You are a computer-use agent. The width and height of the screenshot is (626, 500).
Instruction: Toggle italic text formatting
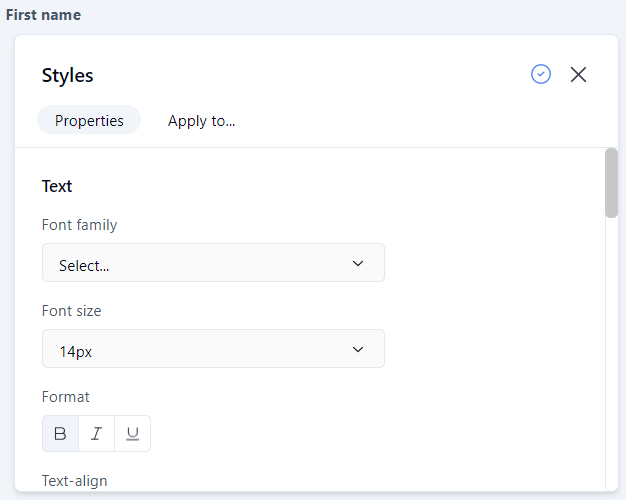pos(96,434)
